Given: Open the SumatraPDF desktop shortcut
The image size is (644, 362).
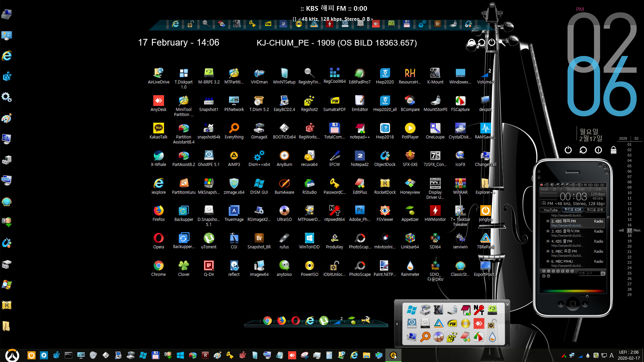Looking at the screenshot, I should pyautogui.click(x=334, y=103).
